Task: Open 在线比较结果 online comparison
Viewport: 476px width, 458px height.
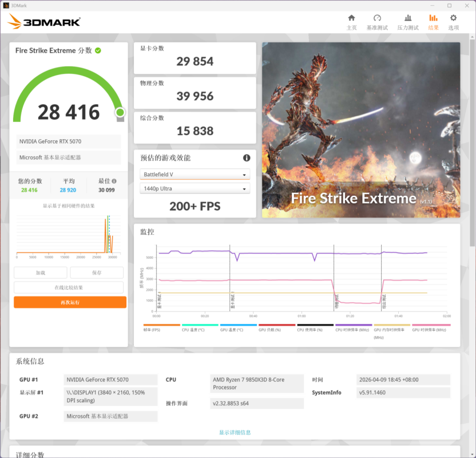Action: (x=69, y=287)
